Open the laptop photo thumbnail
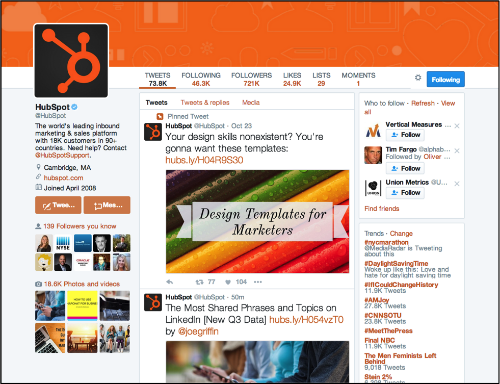Image resolution: width=500 pixels, height=384 pixels. pos(50,338)
